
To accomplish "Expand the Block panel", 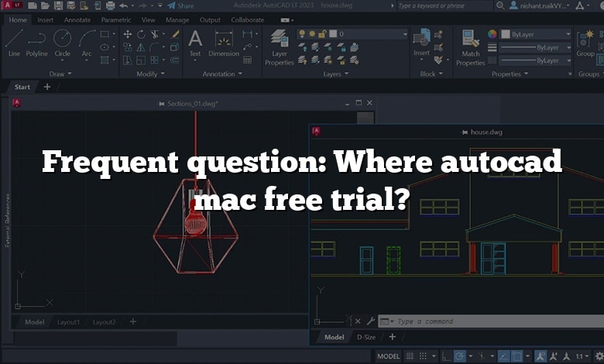I will tap(431, 74).
